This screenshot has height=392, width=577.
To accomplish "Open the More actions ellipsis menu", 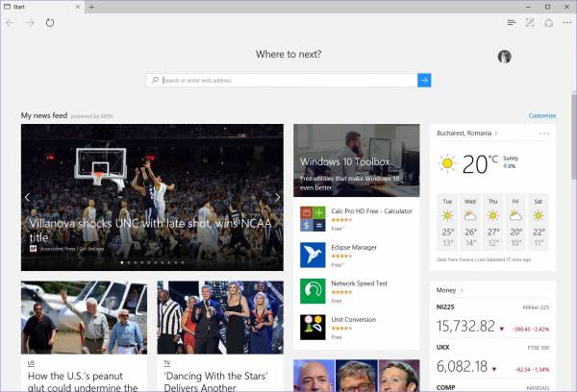I will coord(567,23).
